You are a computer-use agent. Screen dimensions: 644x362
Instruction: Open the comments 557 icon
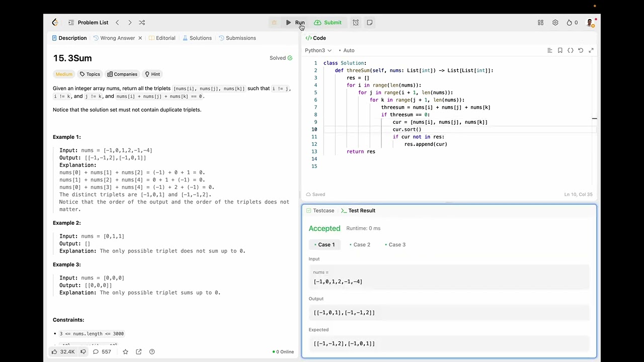coord(102,351)
